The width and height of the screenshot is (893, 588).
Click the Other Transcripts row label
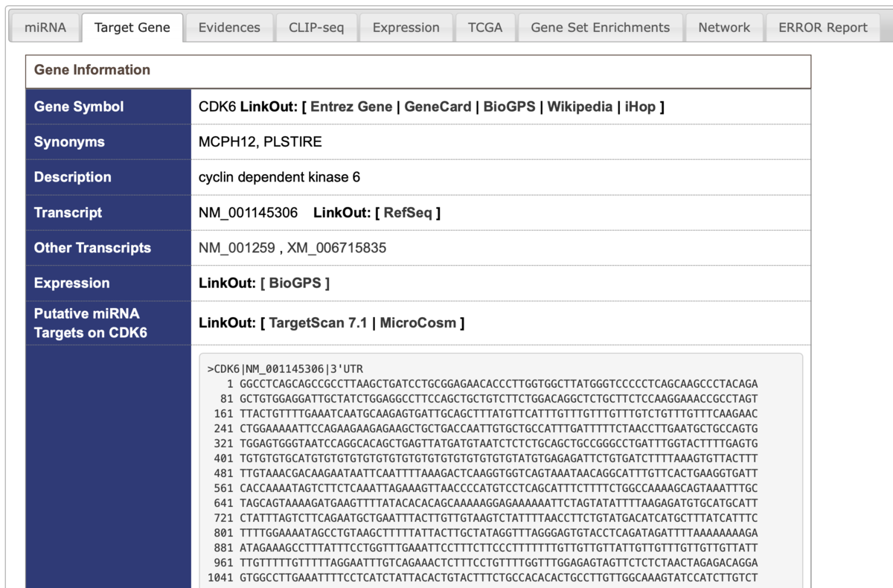point(92,248)
